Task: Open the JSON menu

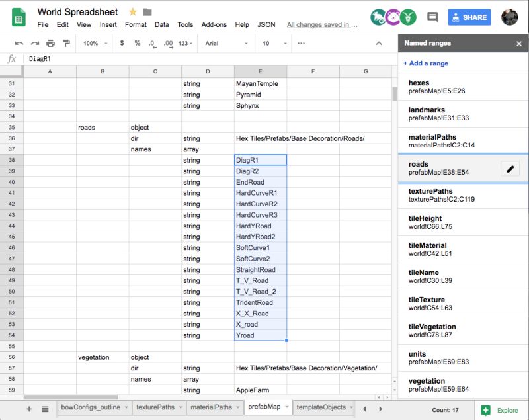Action: [265, 24]
